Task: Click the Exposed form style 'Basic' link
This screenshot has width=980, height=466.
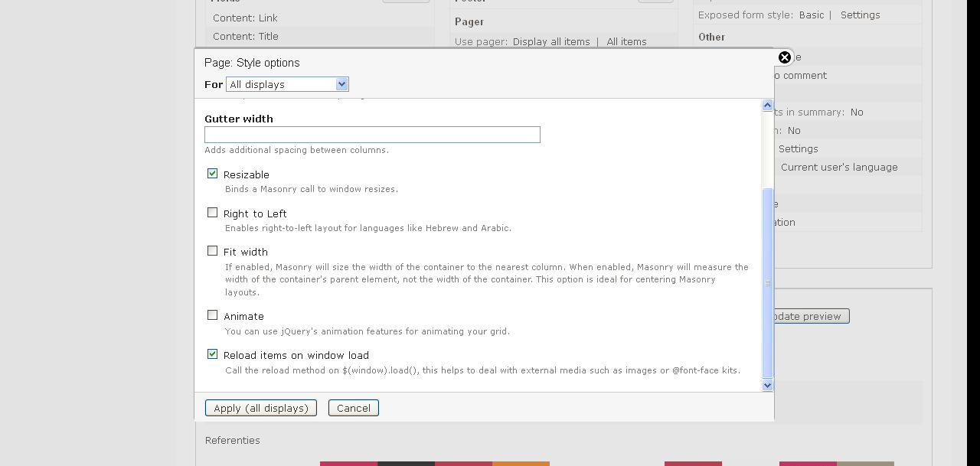Action: [x=812, y=15]
